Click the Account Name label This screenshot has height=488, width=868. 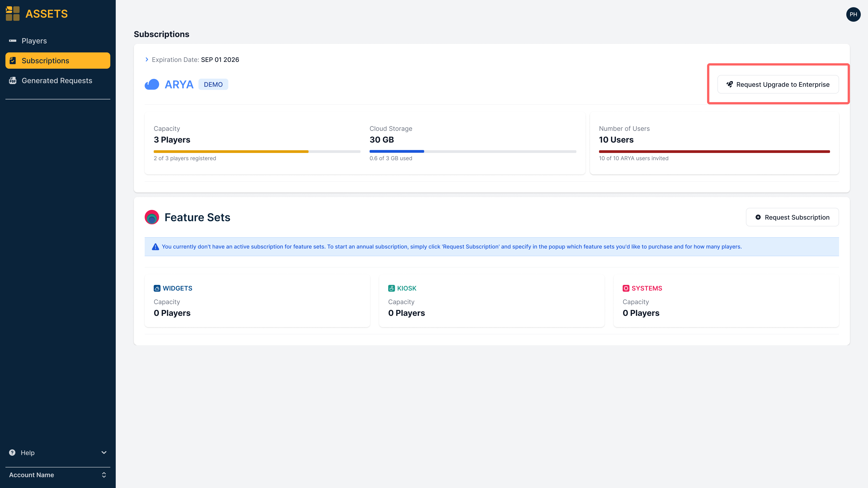tap(31, 475)
